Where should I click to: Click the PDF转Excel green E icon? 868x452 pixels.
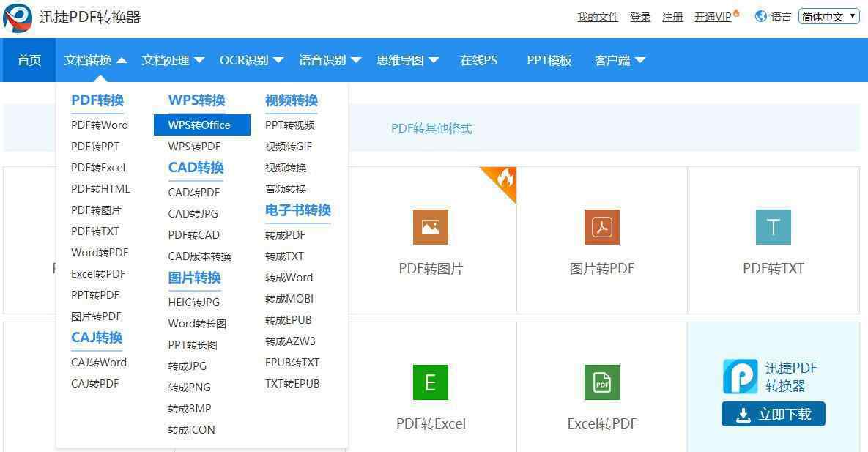431,382
